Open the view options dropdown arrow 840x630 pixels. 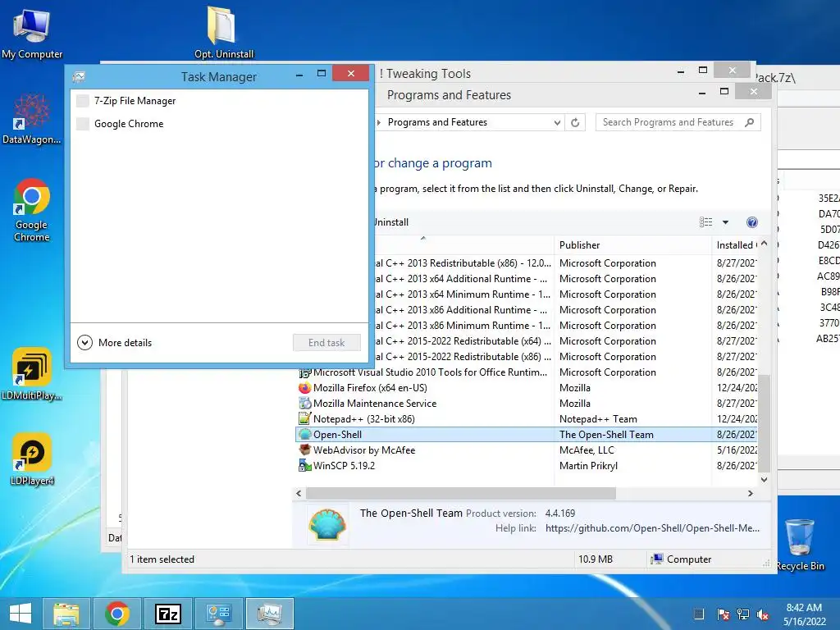725,222
